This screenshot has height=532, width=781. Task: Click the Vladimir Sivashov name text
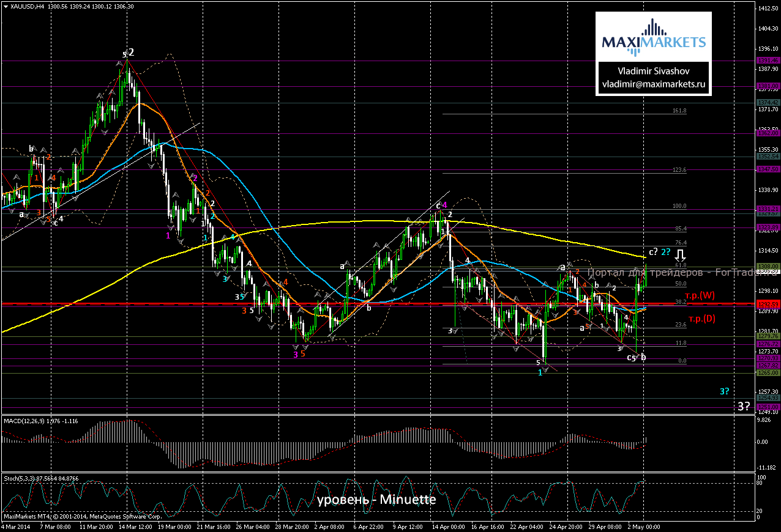pyautogui.click(x=654, y=72)
